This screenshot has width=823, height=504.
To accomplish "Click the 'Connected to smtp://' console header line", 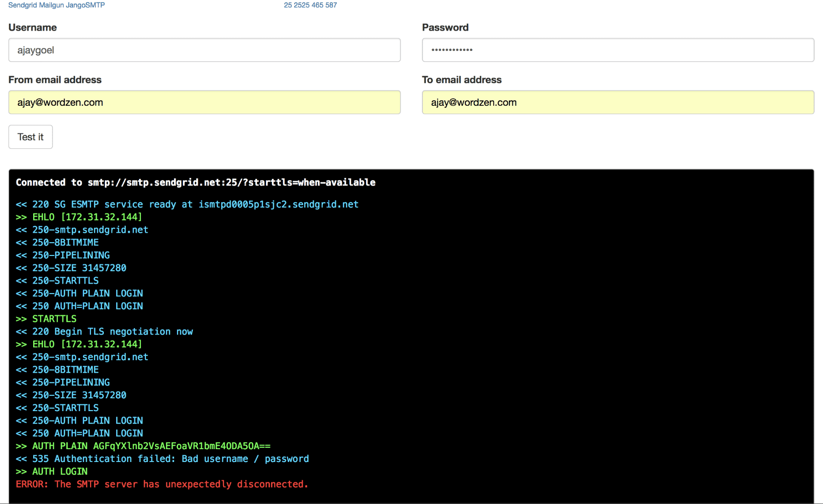I will (195, 183).
